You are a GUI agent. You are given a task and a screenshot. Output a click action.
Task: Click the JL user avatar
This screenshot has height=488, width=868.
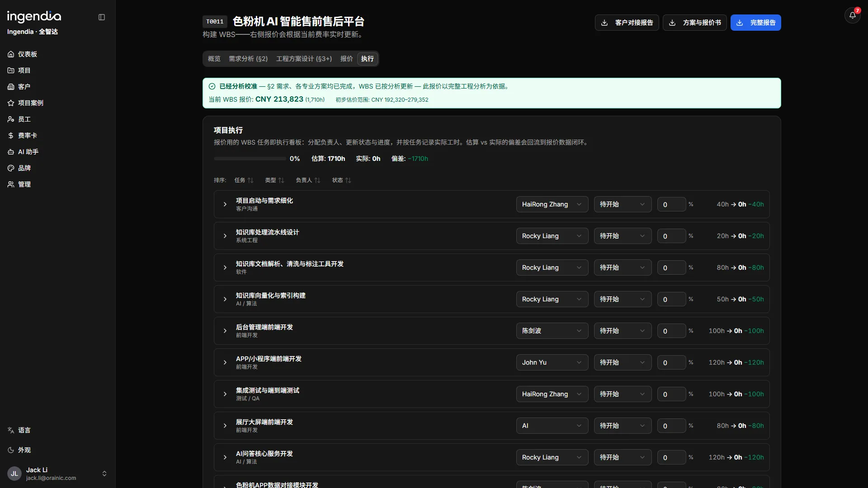(14, 474)
